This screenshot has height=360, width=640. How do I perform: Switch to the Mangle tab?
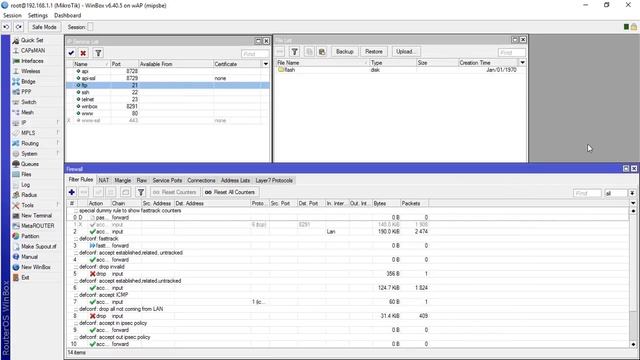click(122, 180)
